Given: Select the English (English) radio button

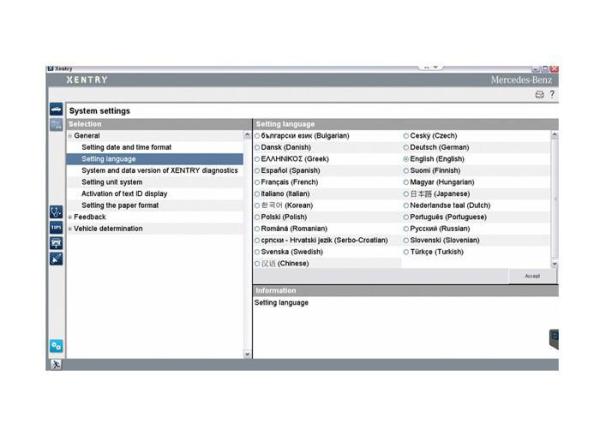Looking at the screenshot, I should [x=406, y=159].
